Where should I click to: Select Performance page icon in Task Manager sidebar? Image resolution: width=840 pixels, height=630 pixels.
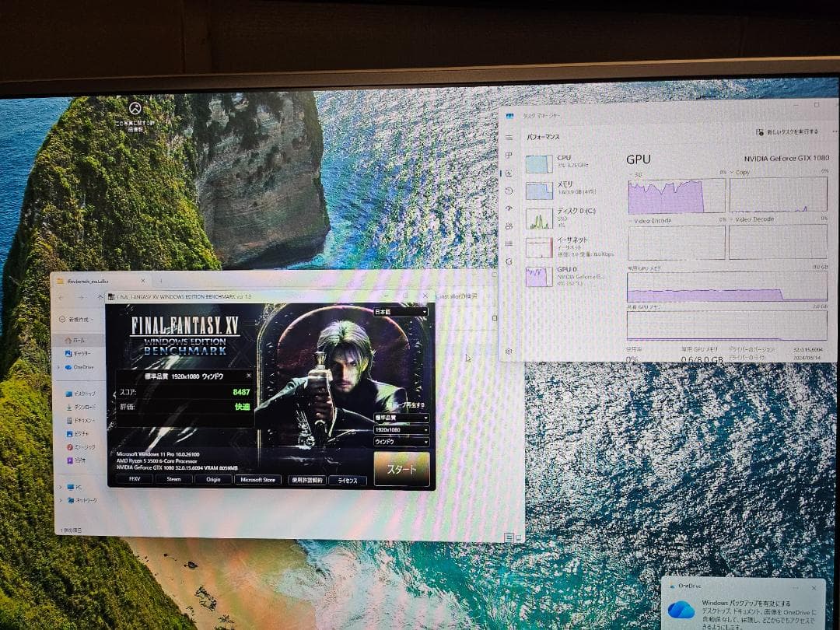[509, 173]
